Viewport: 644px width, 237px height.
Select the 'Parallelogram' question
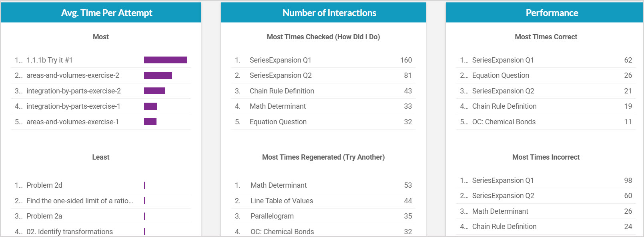(272, 216)
